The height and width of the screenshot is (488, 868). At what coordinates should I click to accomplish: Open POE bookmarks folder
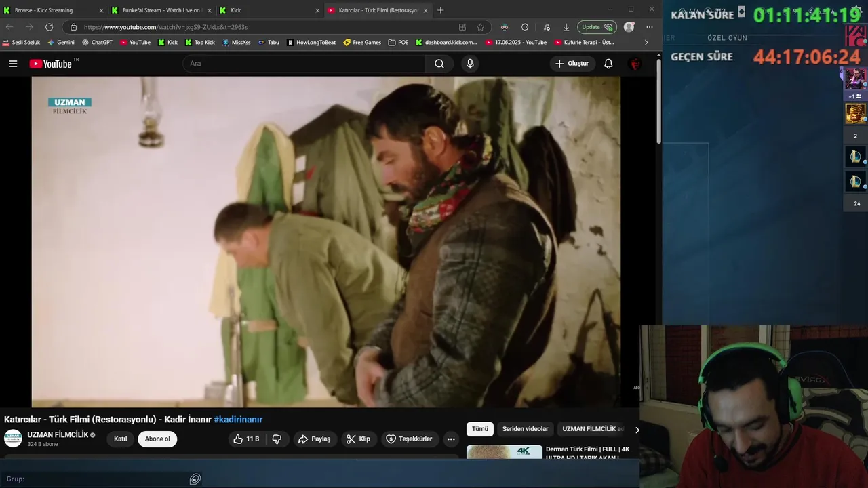click(x=399, y=42)
